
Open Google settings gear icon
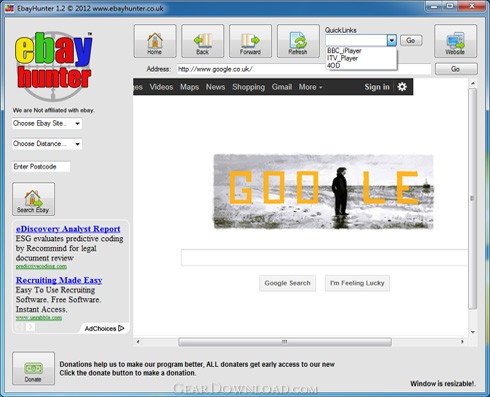click(x=402, y=87)
